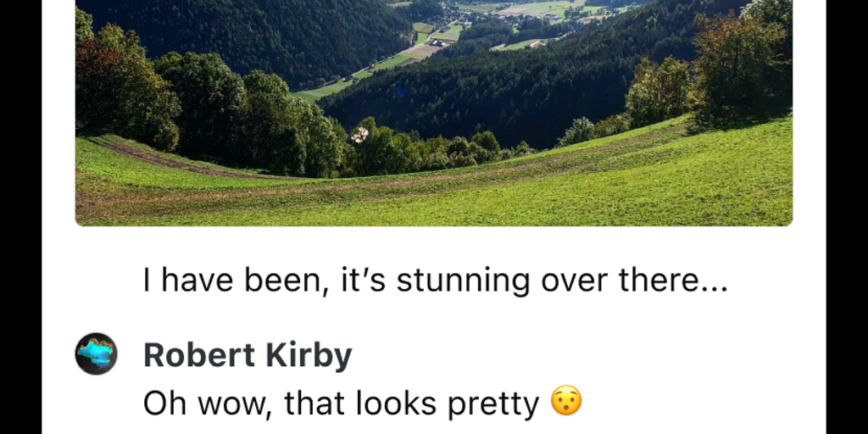Open the shared landscape photo attachment

coord(433,113)
